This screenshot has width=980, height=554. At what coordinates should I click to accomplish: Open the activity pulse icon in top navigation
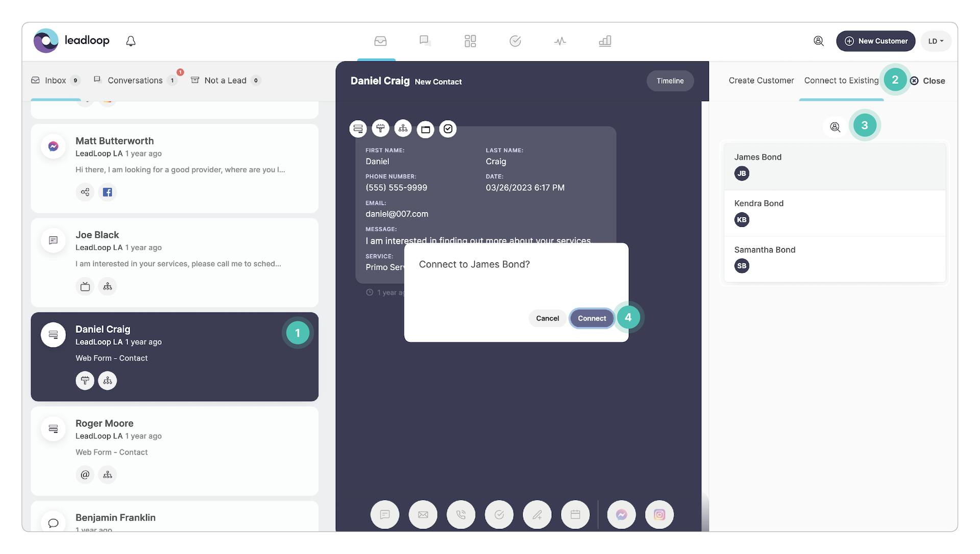[x=560, y=41]
